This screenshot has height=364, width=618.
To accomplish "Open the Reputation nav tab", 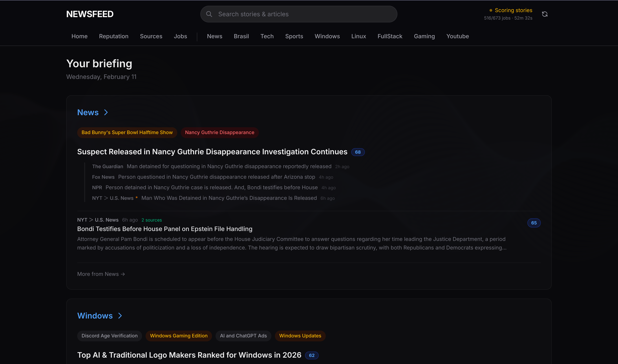I will (x=114, y=36).
